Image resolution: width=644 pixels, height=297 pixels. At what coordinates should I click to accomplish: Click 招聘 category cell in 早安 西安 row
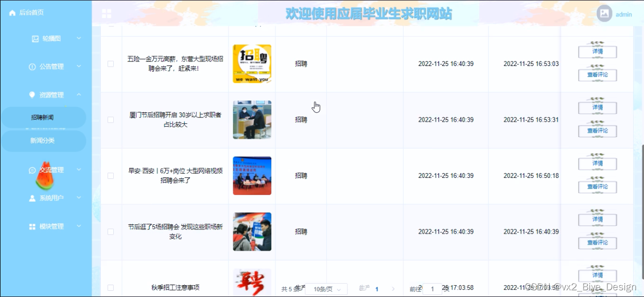pos(301,176)
